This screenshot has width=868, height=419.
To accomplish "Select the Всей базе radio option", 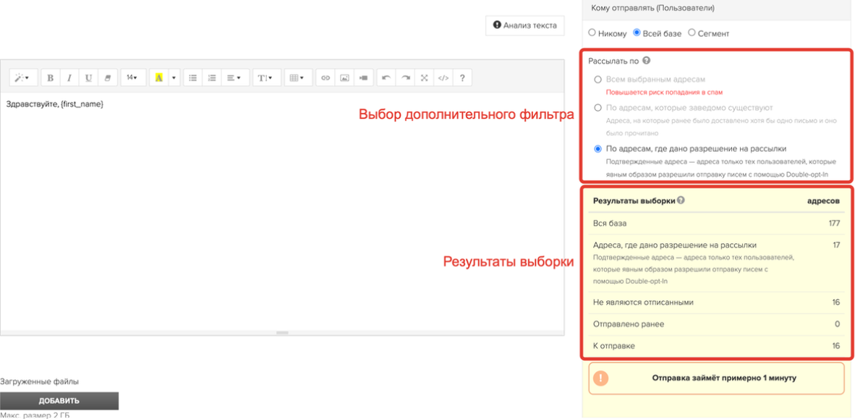I will point(637,33).
